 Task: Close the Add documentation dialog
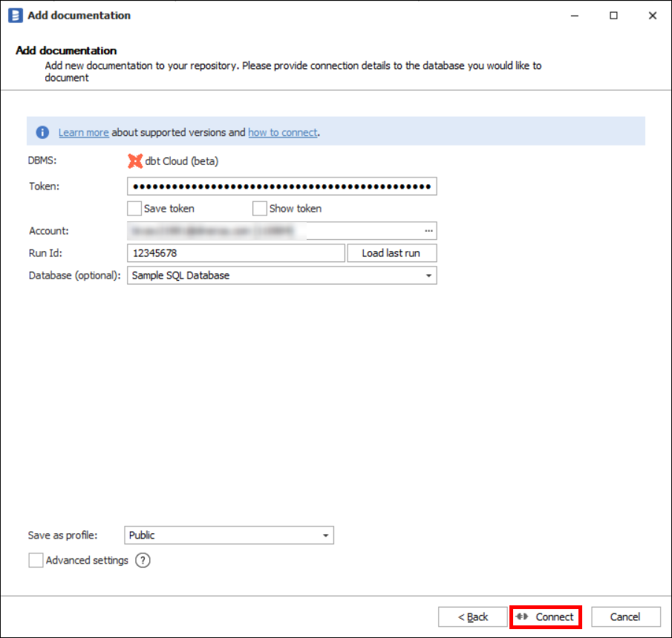[x=652, y=15]
